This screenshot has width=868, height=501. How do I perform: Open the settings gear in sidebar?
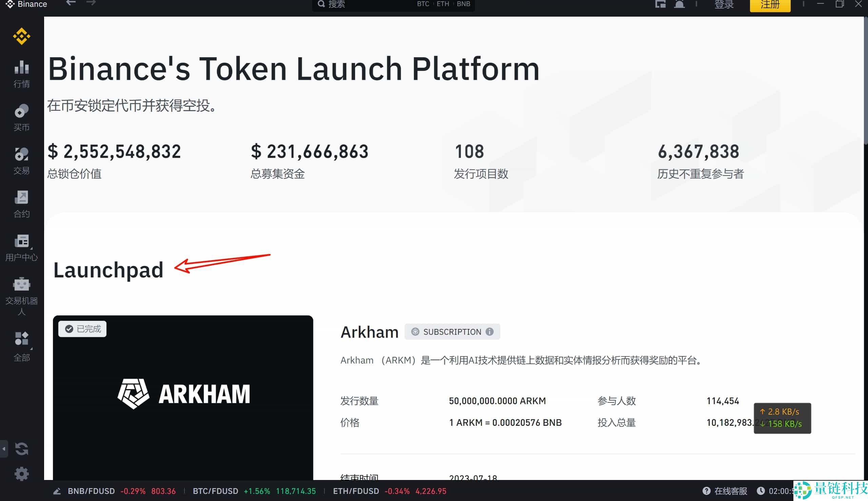(x=21, y=474)
